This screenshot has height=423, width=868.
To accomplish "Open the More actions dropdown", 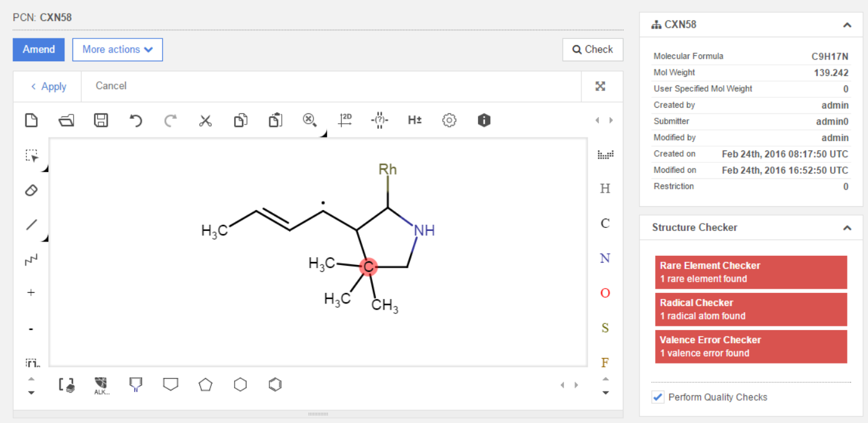I will pos(118,50).
